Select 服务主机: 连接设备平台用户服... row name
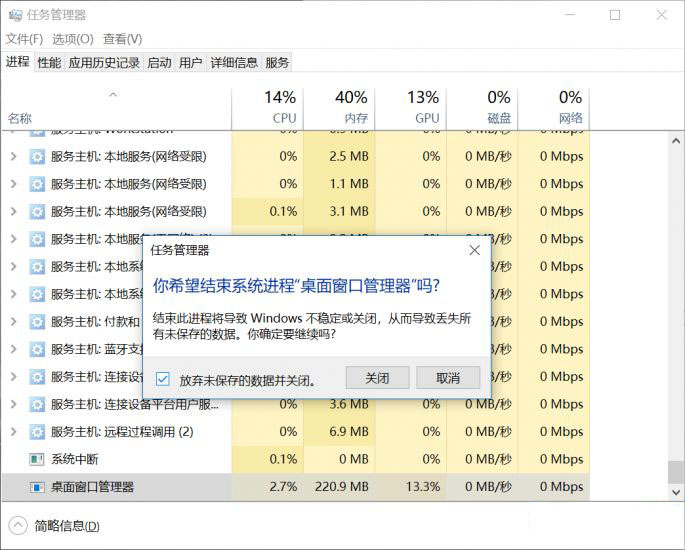The image size is (685, 550). 135,405
